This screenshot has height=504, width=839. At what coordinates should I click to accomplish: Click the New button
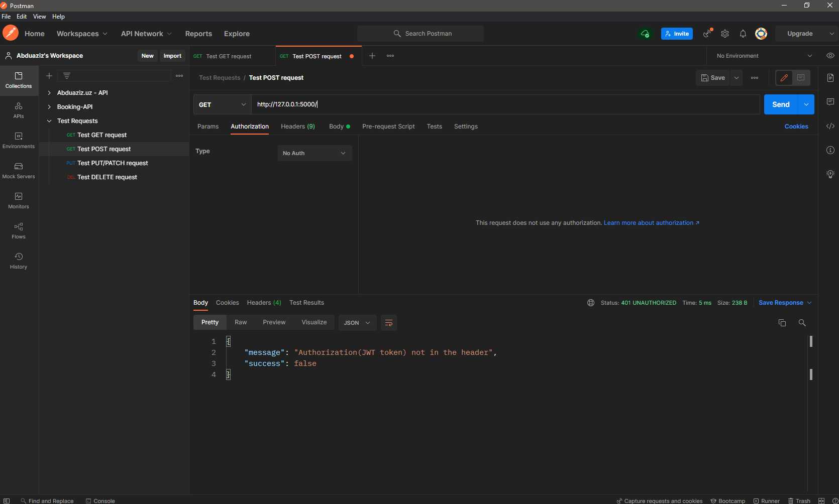148,56
